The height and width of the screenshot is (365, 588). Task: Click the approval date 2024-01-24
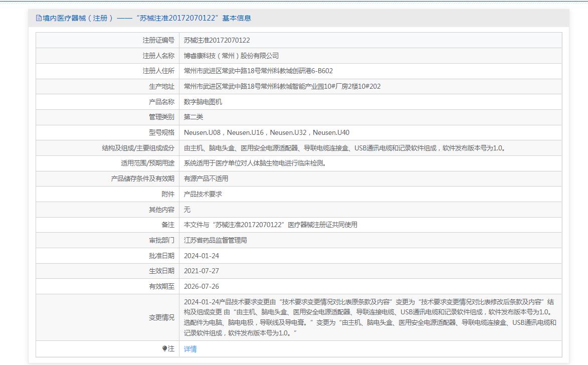(x=201, y=256)
